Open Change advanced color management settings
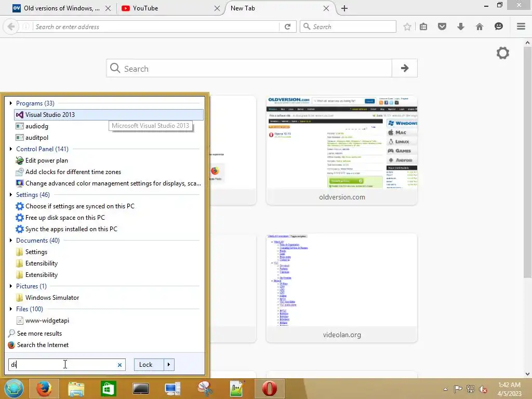 point(108,183)
